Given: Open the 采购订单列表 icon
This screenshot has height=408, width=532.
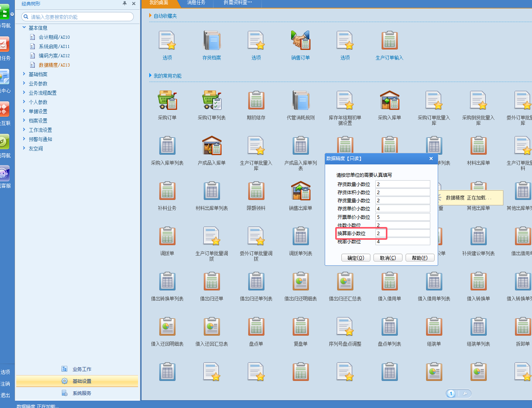Looking at the screenshot, I should point(211,101).
